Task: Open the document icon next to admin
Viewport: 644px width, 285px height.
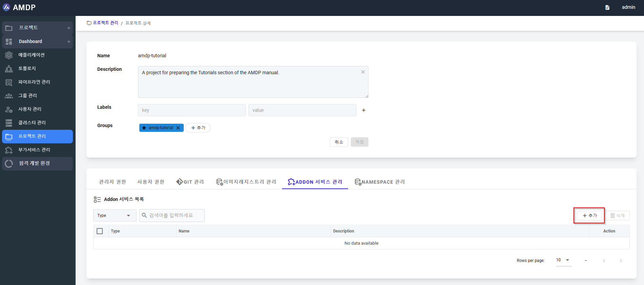Action: (607, 7)
